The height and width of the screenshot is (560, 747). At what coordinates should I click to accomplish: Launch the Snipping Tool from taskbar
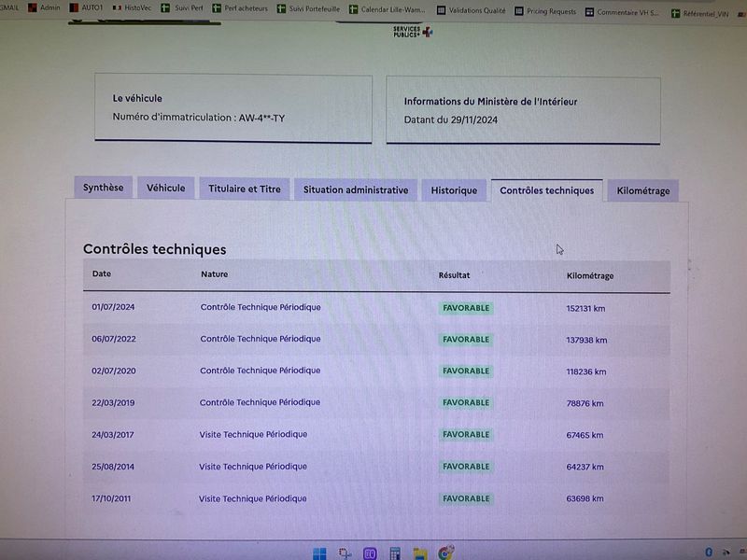pos(345,553)
